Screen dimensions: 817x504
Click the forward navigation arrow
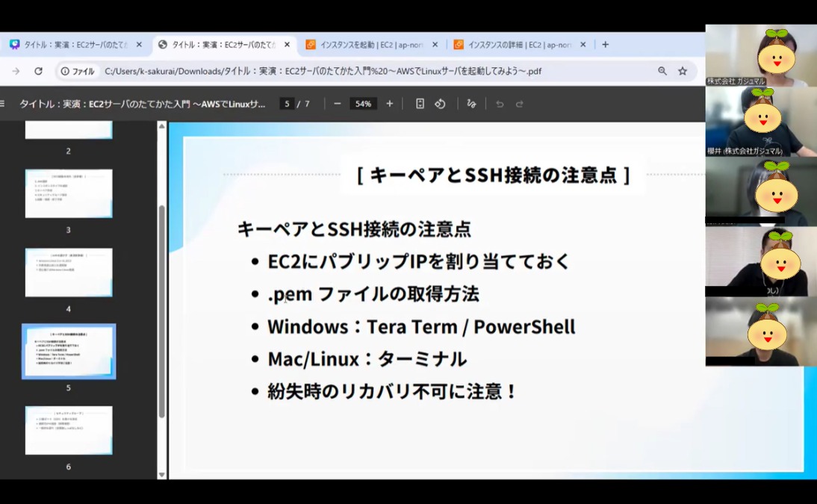pos(16,71)
